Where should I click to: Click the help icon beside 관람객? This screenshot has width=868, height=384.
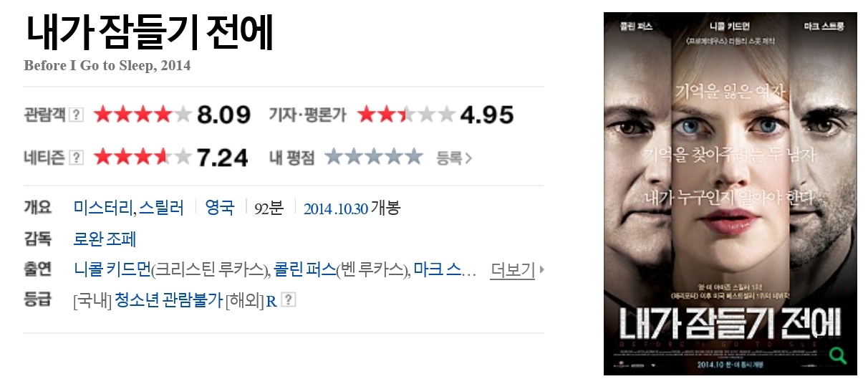click(77, 115)
